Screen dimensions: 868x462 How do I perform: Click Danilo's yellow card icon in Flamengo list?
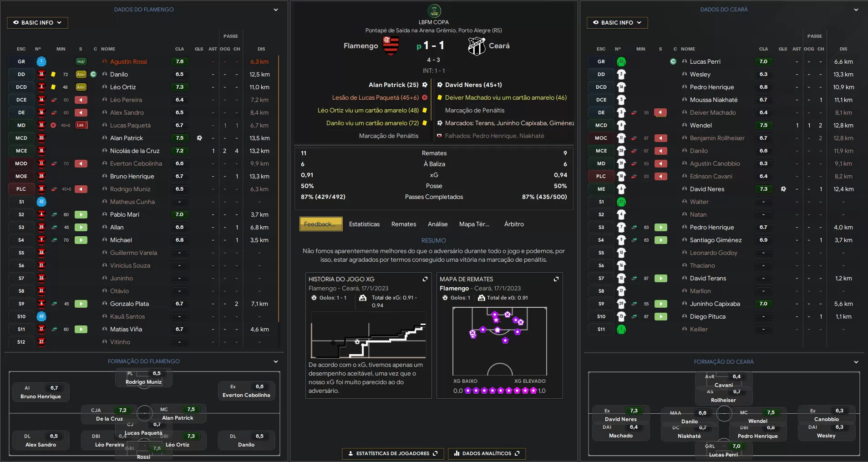point(53,74)
